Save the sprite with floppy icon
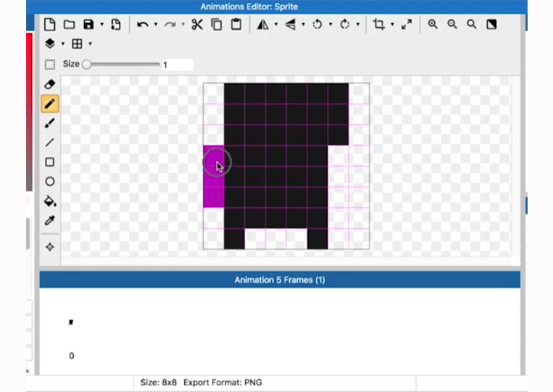Image resolution: width=553 pixels, height=392 pixels. [88, 25]
